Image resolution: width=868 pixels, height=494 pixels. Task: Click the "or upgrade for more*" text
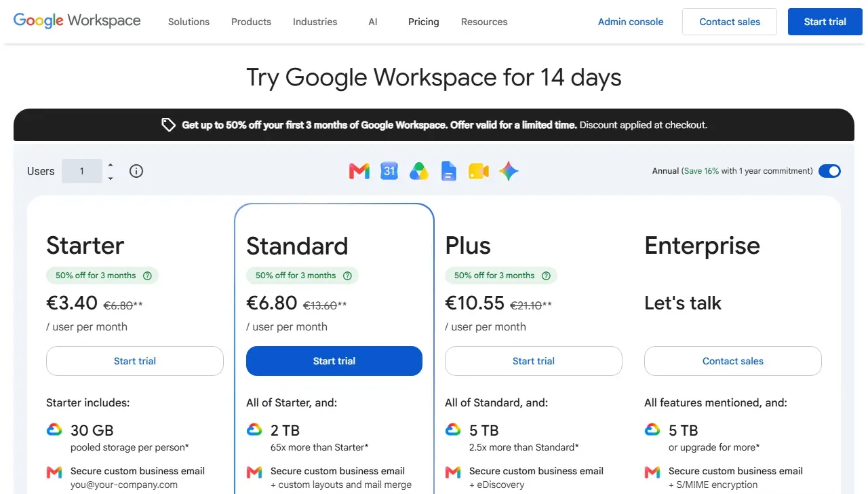tap(714, 447)
